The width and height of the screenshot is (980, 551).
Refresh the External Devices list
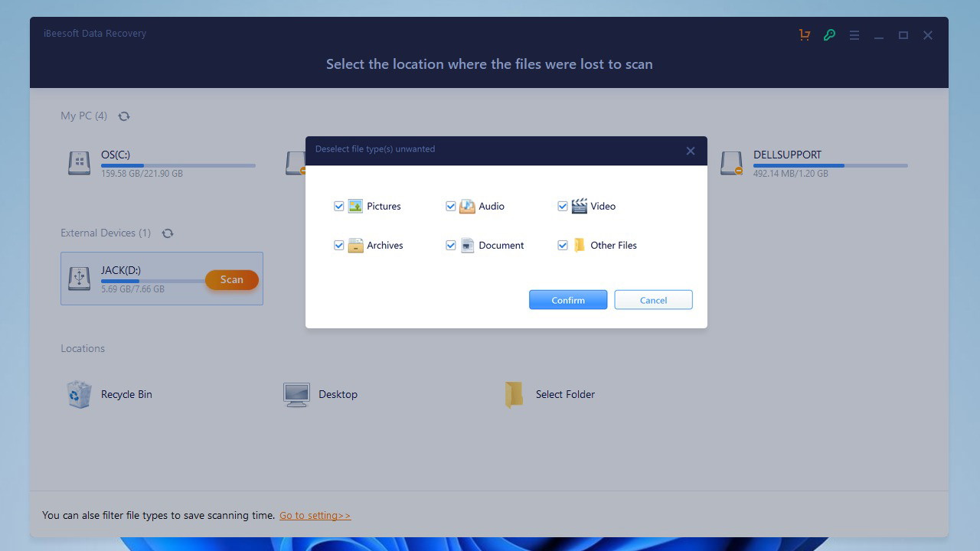point(168,233)
